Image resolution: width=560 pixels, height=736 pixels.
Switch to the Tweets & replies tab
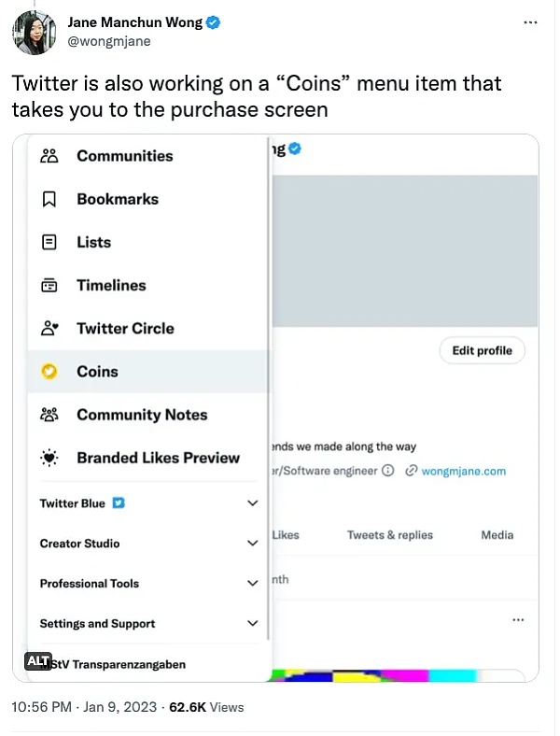(390, 535)
